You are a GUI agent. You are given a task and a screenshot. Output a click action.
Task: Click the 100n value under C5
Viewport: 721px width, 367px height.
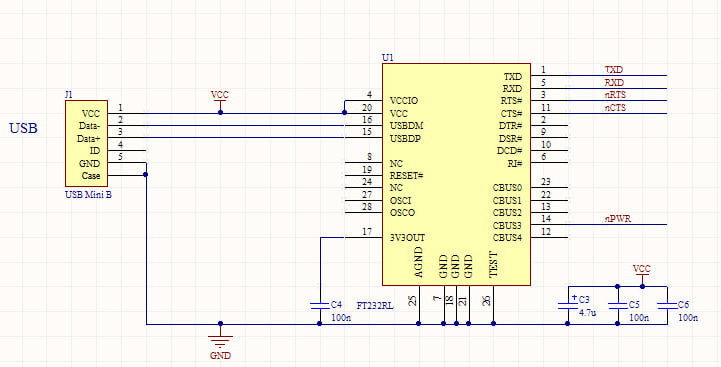point(639,317)
